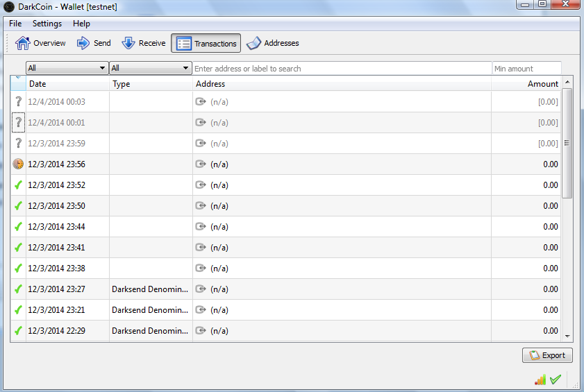Select Darksend Denomin... type in 22:29 row
Screen dimensions: 584x392
tap(150, 331)
